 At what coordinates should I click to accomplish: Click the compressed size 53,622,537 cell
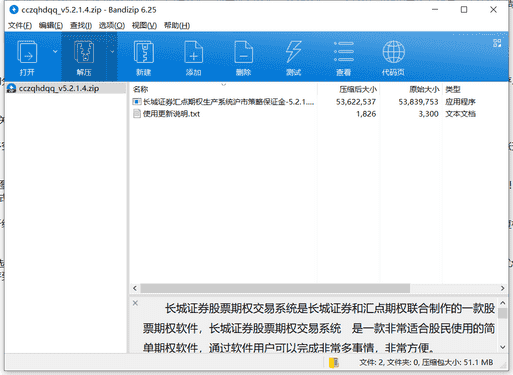pos(356,102)
